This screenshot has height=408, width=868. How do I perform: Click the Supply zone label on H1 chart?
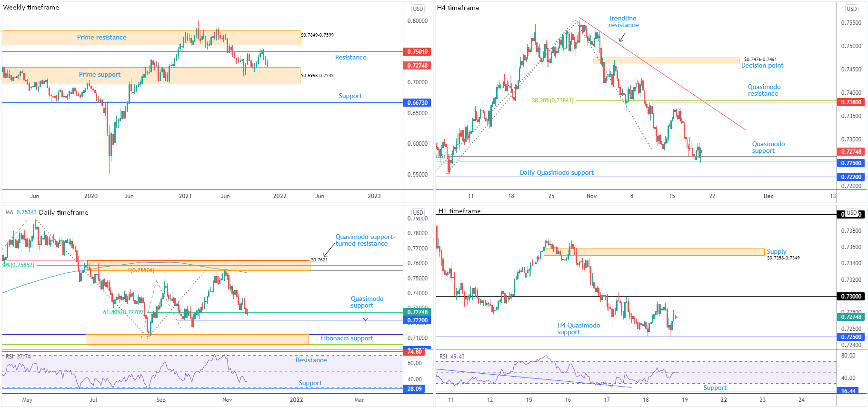[x=776, y=251]
